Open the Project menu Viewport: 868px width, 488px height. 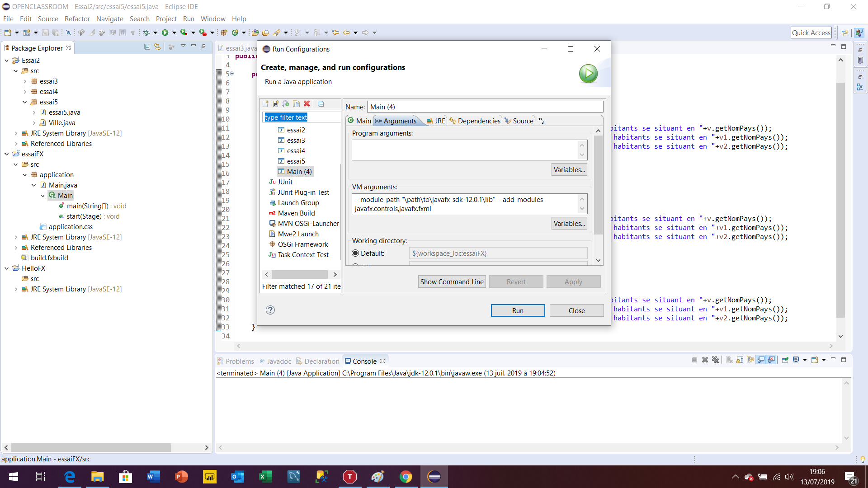pos(166,19)
